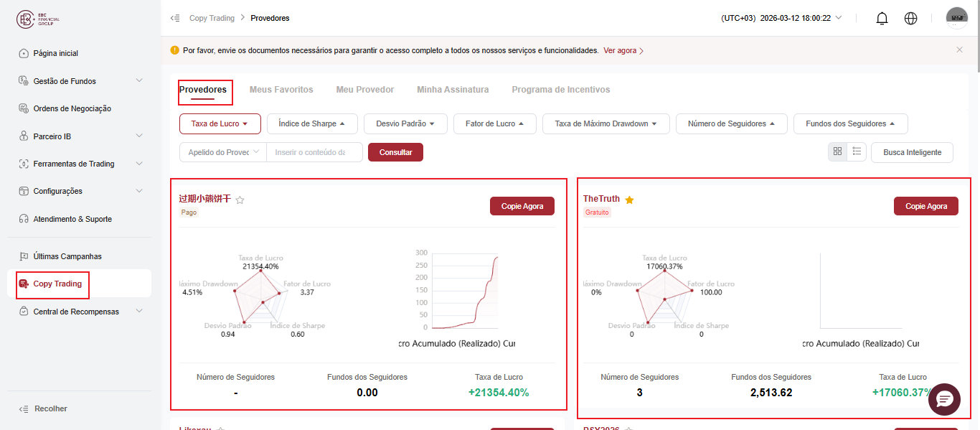Switch to Programa de Incentivos tab
980x430 pixels.
click(561, 90)
